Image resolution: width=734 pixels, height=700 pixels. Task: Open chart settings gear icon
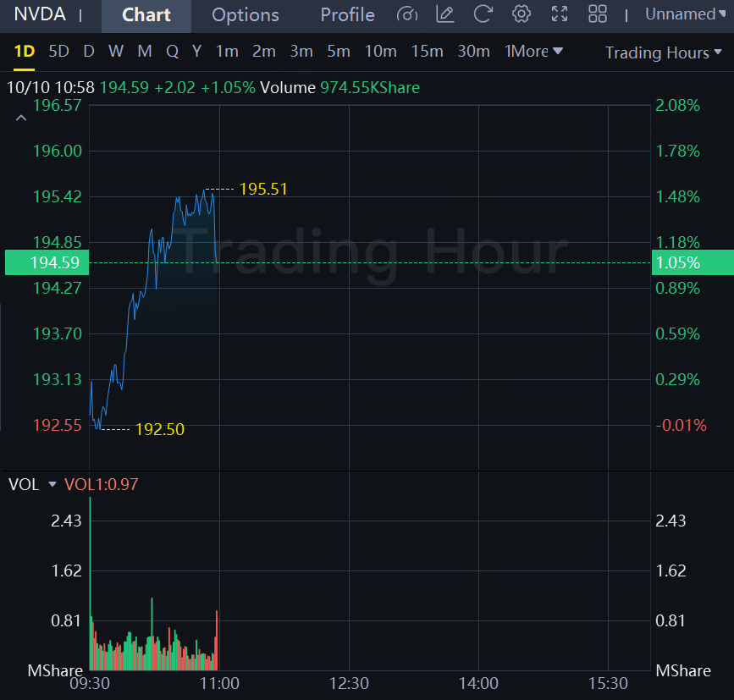[521, 14]
